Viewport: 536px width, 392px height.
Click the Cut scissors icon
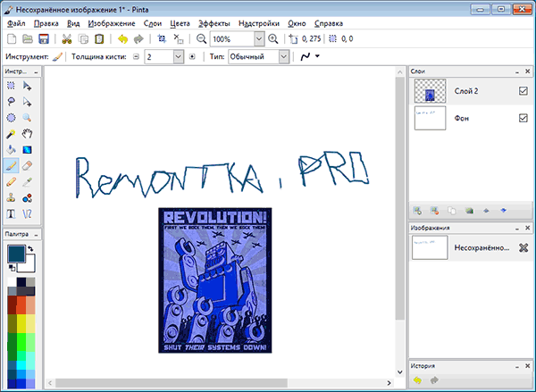(67, 39)
